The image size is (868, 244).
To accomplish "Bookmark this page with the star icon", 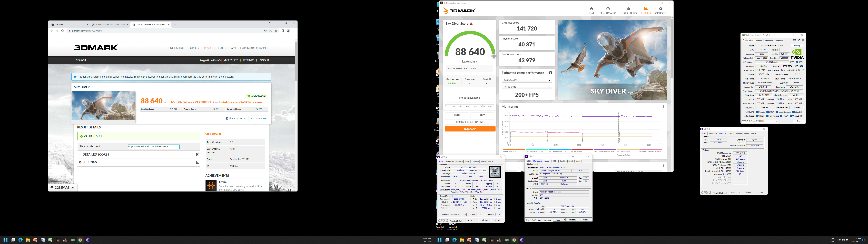I will coord(276,31).
